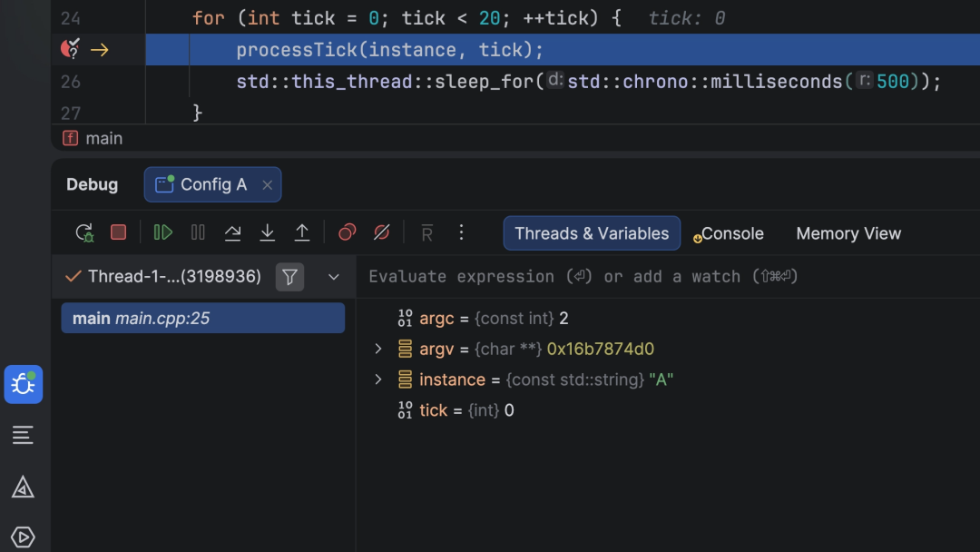Close the Config A debug tab
This screenshot has height=552, width=980.
click(x=268, y=185)
